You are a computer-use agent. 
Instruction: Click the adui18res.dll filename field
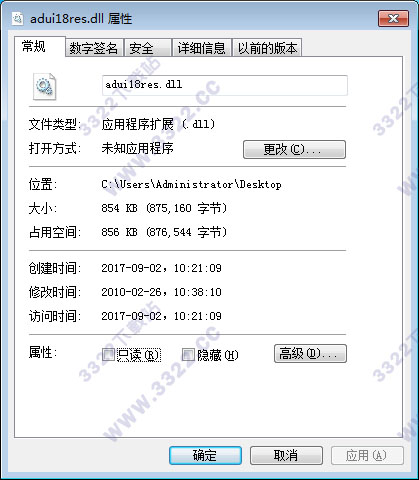pos(225,85)
